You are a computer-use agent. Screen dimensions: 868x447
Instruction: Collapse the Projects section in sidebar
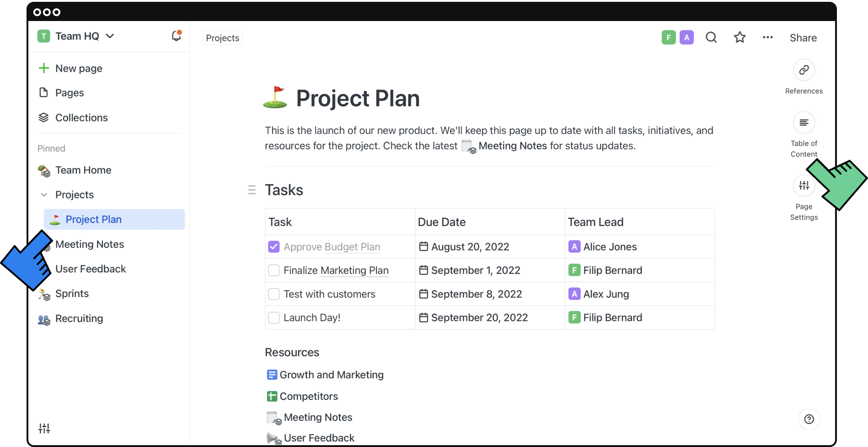coord(43,194)
